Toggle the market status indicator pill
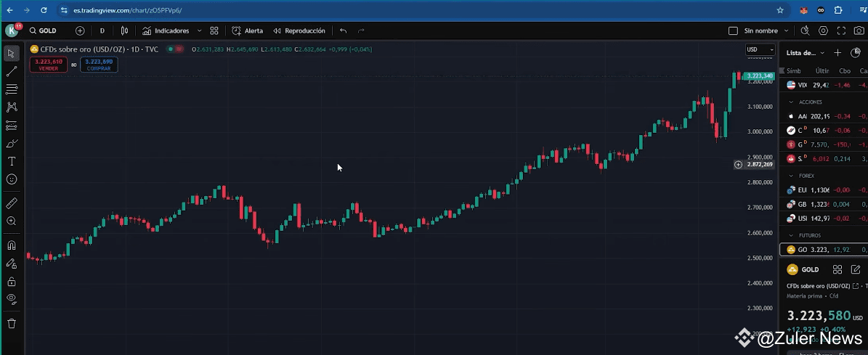 tap(176, 49)
